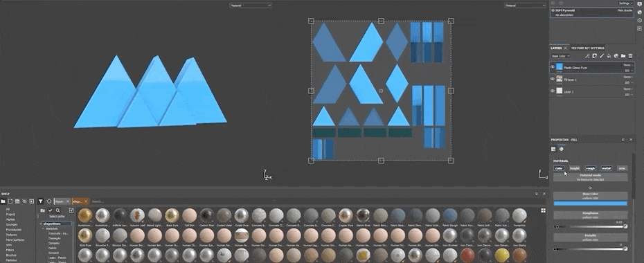Toggle the color material channel

pos(559,168)
